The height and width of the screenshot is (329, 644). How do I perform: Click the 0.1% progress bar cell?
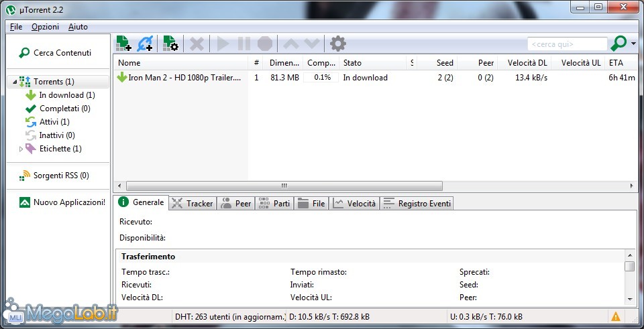(321, 78)
